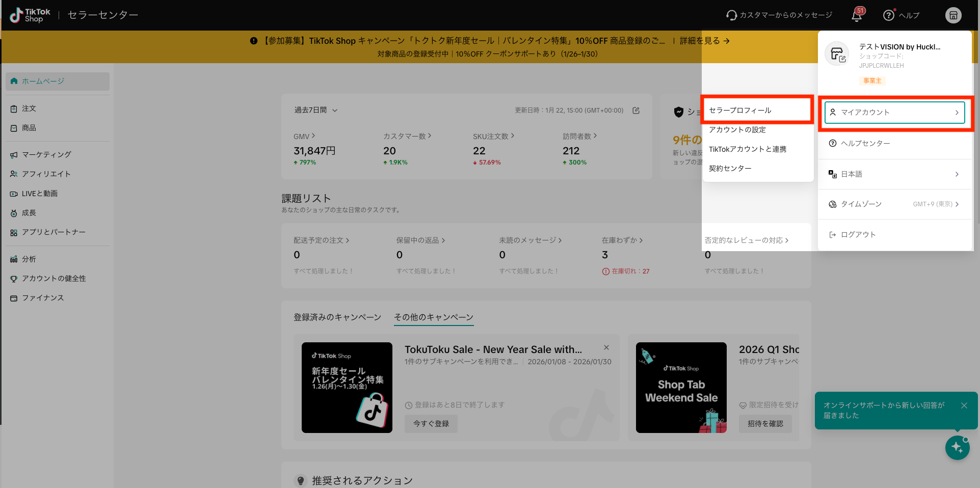Open ホームページ in the sidebar
This screenshot has width=980, height=488.
(58, 82)
